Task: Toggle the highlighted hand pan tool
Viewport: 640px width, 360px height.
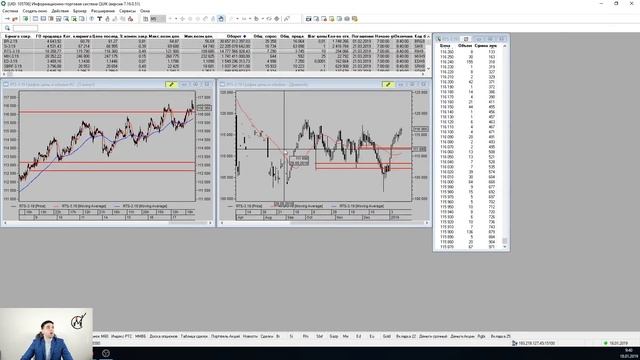Action: tap(221, 19)
